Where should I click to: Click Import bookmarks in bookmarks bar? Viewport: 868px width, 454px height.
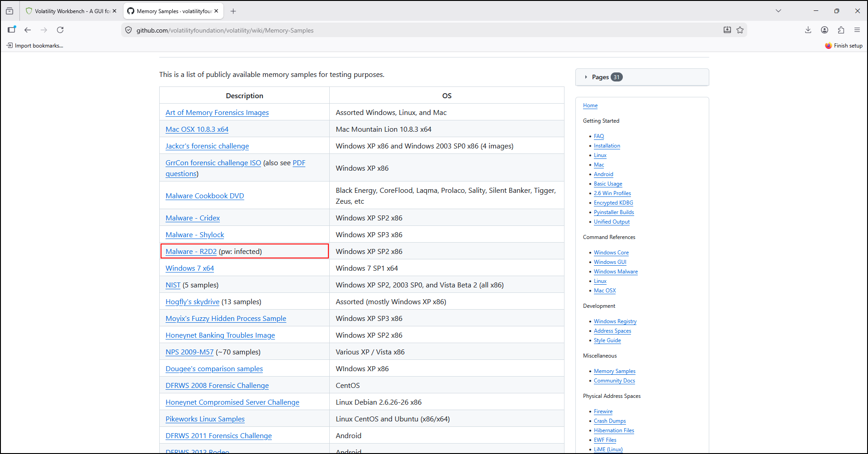pos(35,46)
